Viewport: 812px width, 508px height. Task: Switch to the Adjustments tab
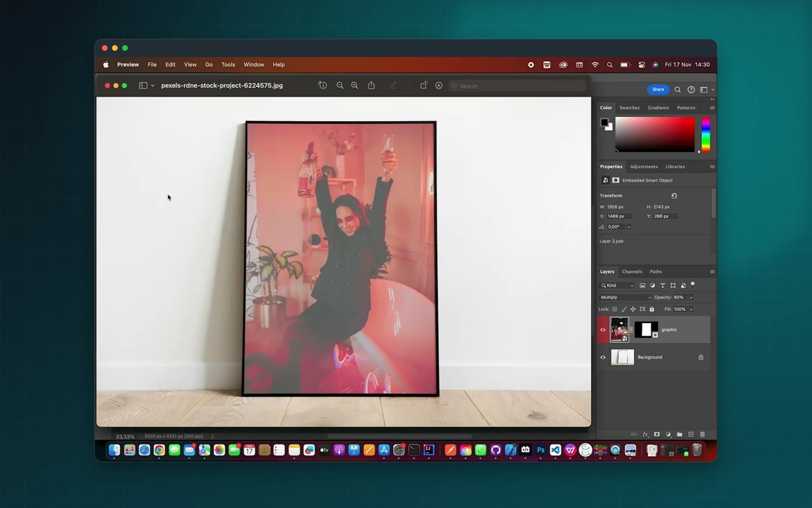click(644, 167)
